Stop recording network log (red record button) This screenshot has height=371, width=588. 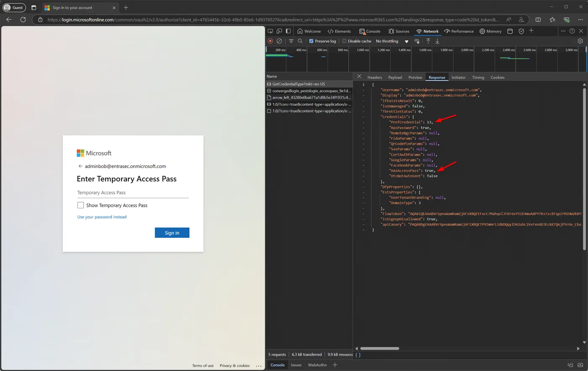270,41
